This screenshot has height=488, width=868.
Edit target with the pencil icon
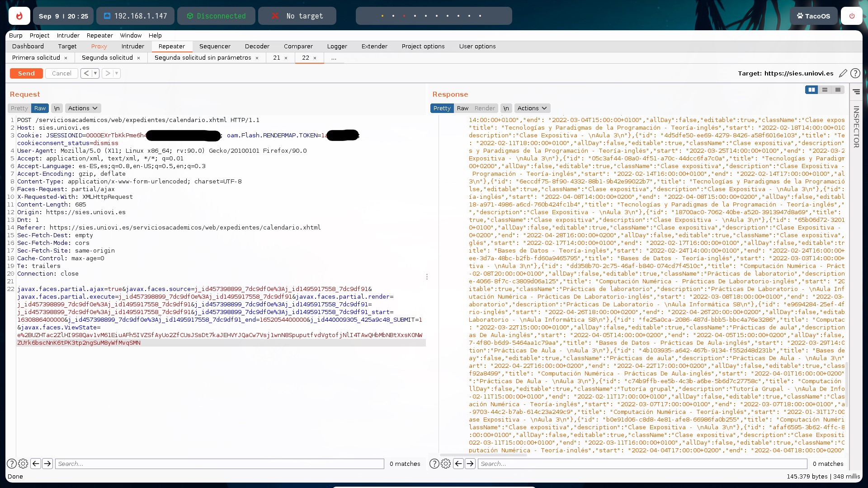click(843, 73)
